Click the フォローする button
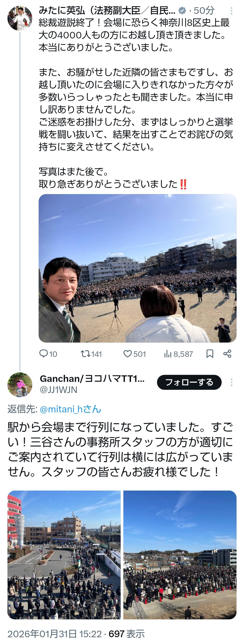This screenshot has width=244, height=644. pos(189,382)
